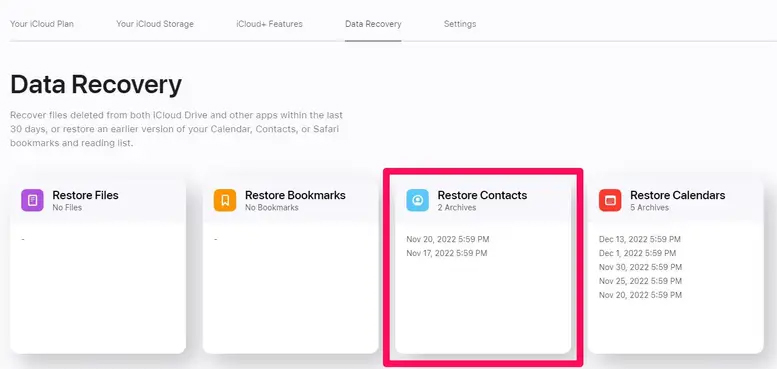Click the '2 Archives' label under Restore Contacts

tap(457, 208)
